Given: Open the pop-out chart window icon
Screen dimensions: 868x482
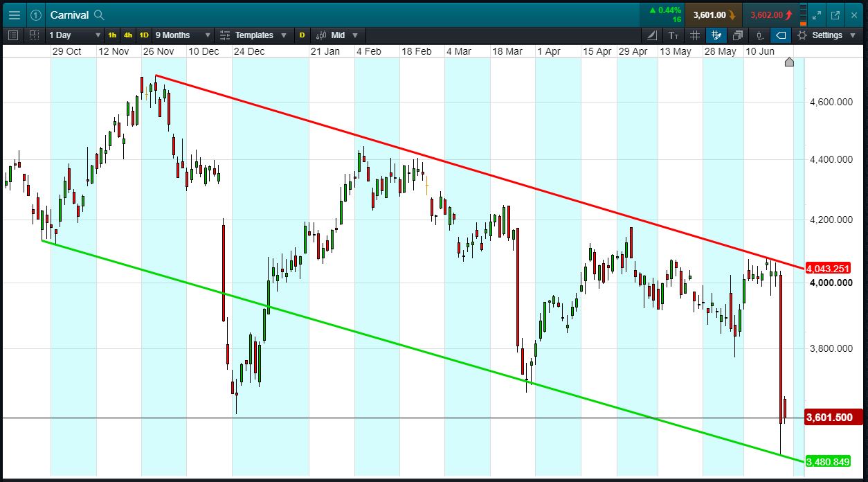Looking at the screenshot, I should click(x=835, y=15).
